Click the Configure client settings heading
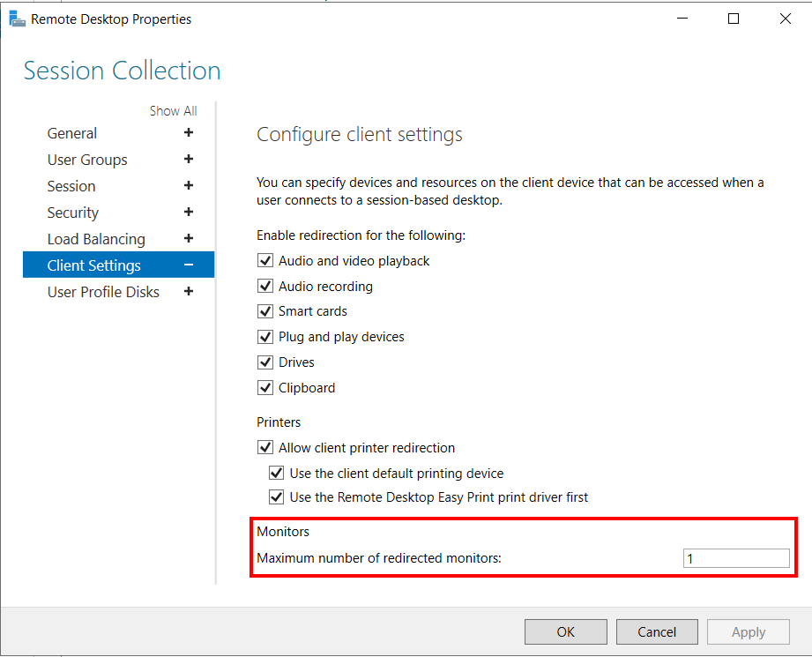 360,135
